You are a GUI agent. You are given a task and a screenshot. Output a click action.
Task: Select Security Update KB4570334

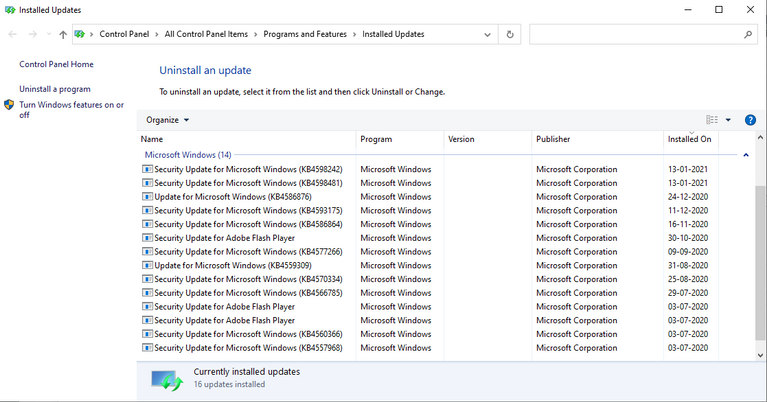248,279
